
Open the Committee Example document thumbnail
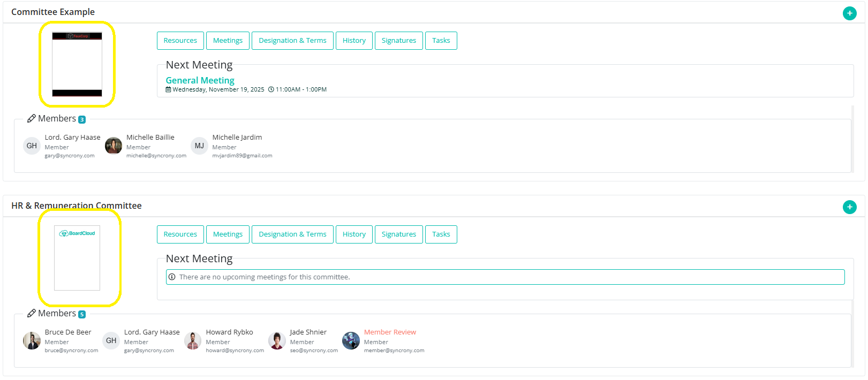pos(77,64)
